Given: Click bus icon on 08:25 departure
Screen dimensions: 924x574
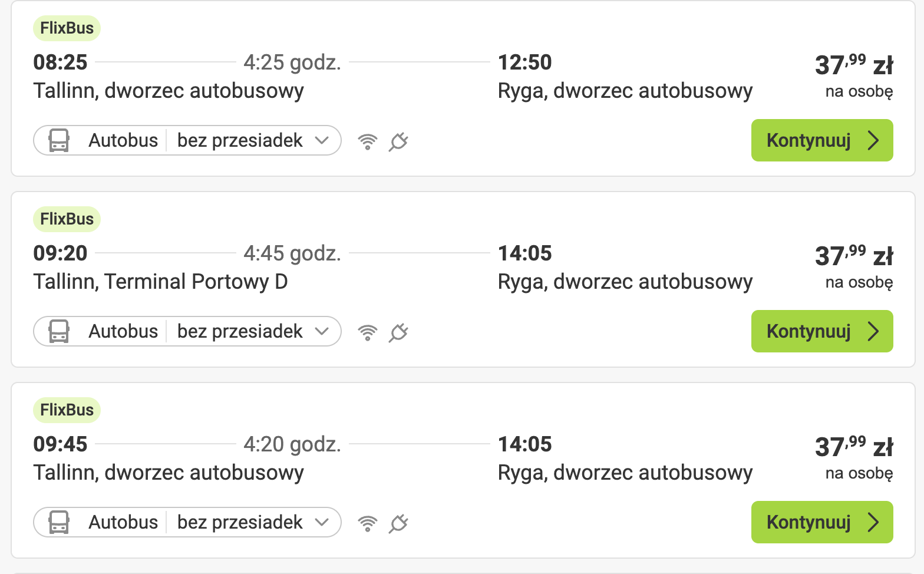Looking at the screenshot, I should [x=59, y=140].
